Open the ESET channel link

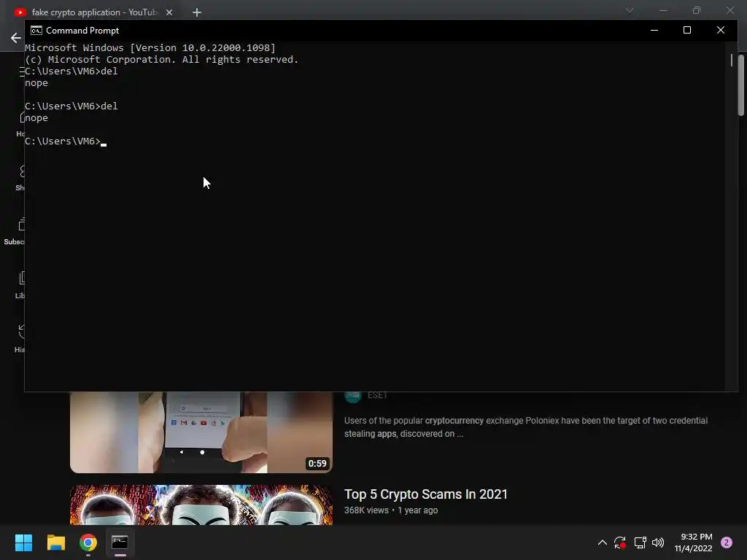(377, 395)
